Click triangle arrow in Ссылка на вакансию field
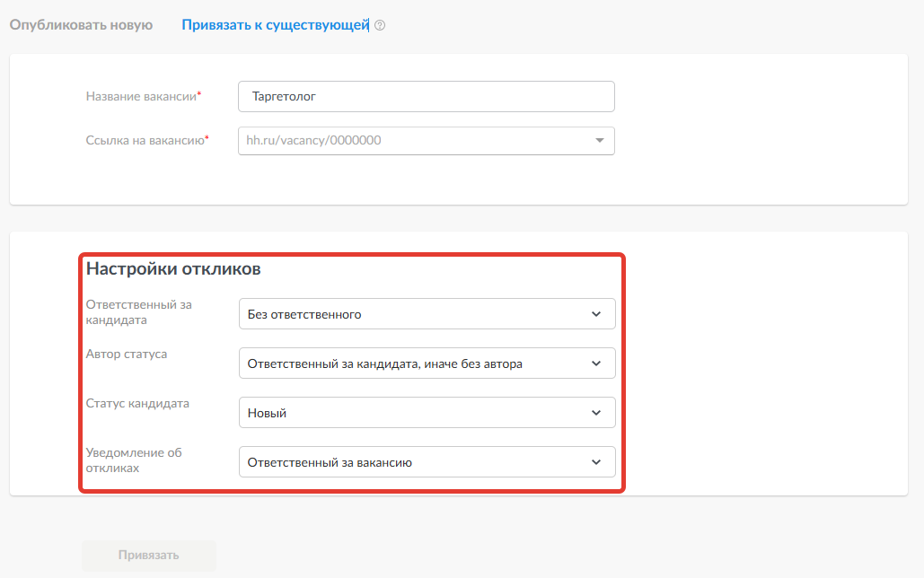 point(600,141)
